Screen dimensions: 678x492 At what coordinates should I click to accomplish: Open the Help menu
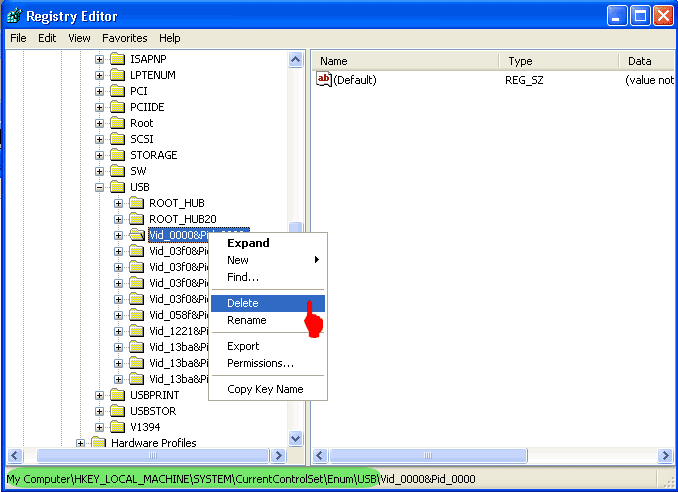[170, 38]
